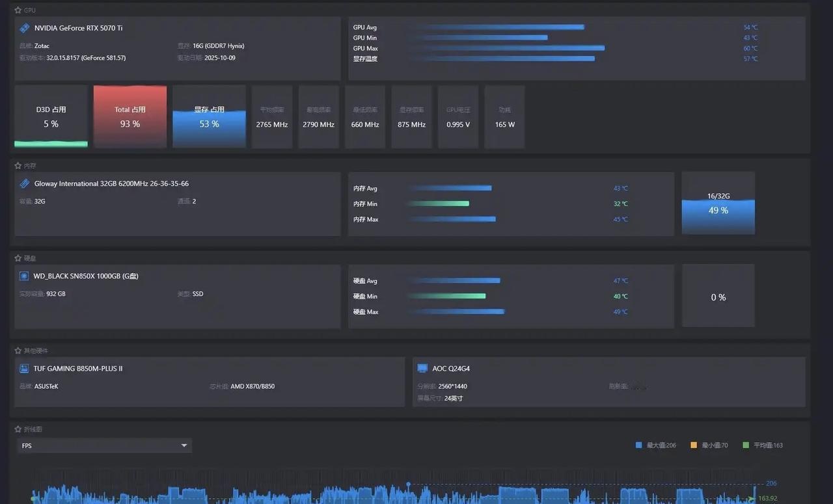Select the red Total 占用 tile
Screen dimensions: 833x504
(130, 116)
